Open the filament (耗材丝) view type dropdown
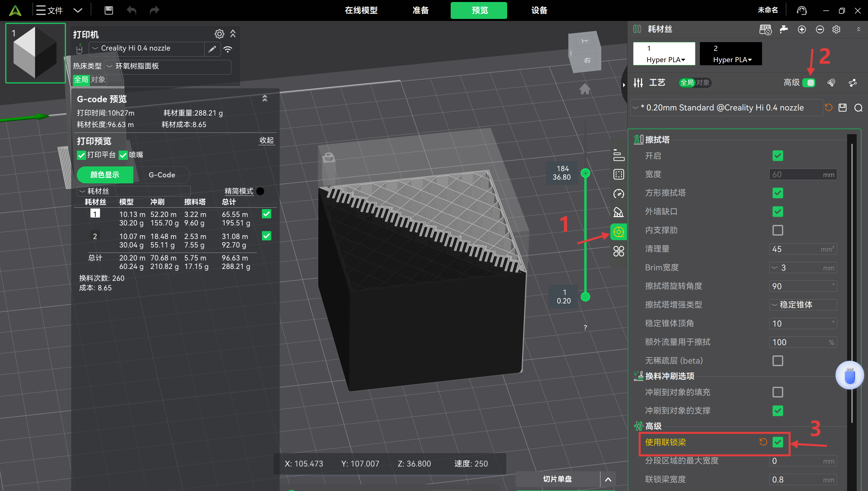Viewport: 868px width, 491px height. [x=134, y=191]
